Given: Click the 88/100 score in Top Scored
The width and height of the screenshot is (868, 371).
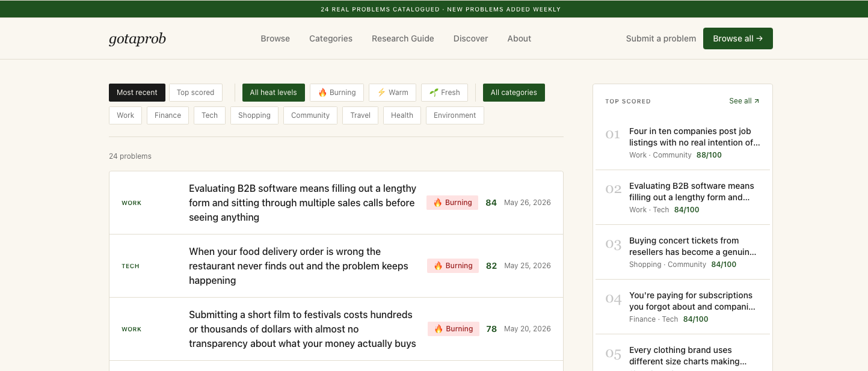Looking at the screenshot, I should [709, 155].
